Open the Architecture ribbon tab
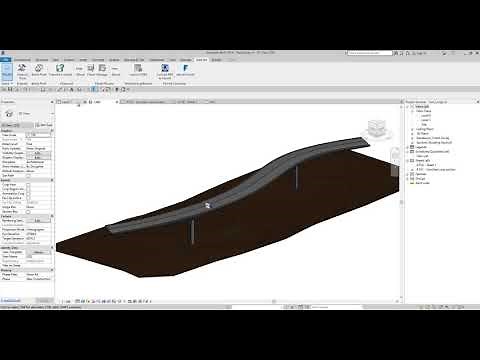Image resolution: width=480 pixels, height=360 pixels. [x=22, y=60]
